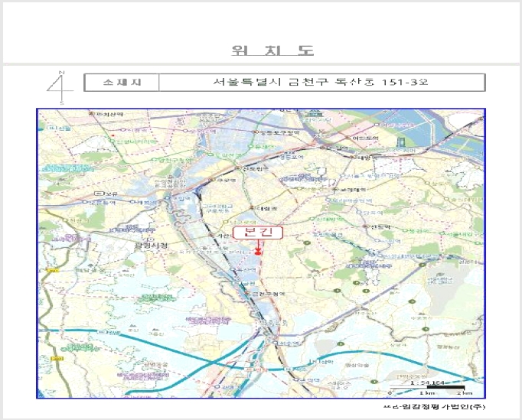This screenshot has width=522, height=420.
Task: Click the 2 km scale label
Action: pos(465,393)
